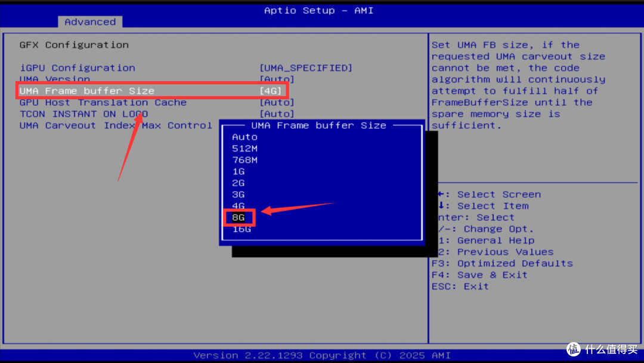Choose 4G in frame buffer popup

(239, 205)
